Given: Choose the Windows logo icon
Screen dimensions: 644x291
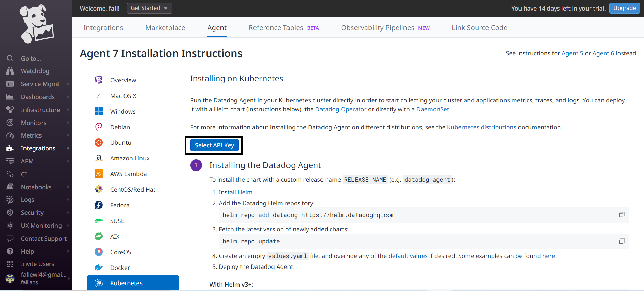Looking at the screenshot, I should tap(99, 112).
